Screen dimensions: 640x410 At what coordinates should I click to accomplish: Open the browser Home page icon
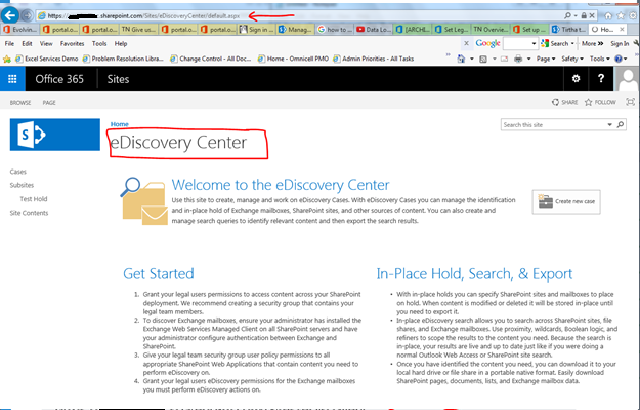pos(608,16)
